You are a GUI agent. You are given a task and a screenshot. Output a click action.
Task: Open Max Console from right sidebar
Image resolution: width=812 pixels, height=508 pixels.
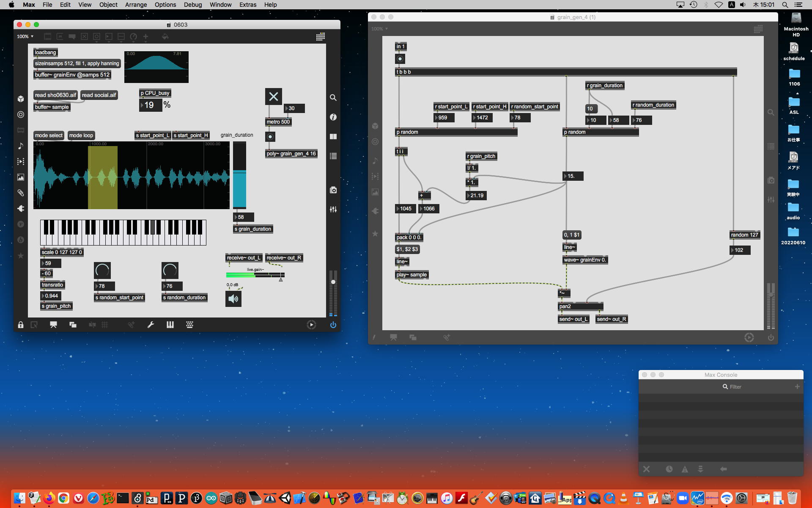(333, 156)
